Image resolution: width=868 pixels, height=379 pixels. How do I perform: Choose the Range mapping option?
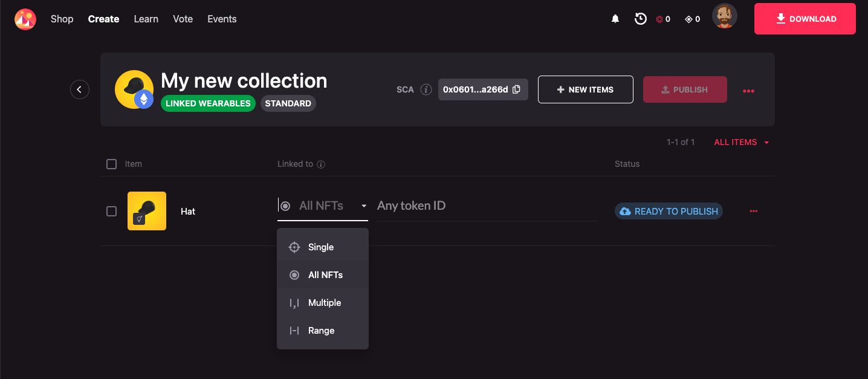tap(322, 331)
